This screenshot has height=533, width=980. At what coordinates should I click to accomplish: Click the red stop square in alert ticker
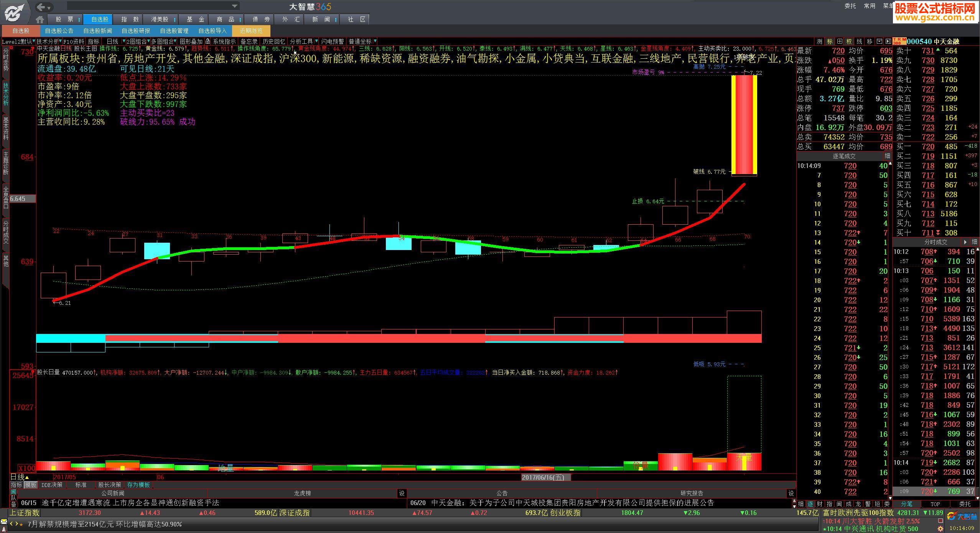point(940,521)
